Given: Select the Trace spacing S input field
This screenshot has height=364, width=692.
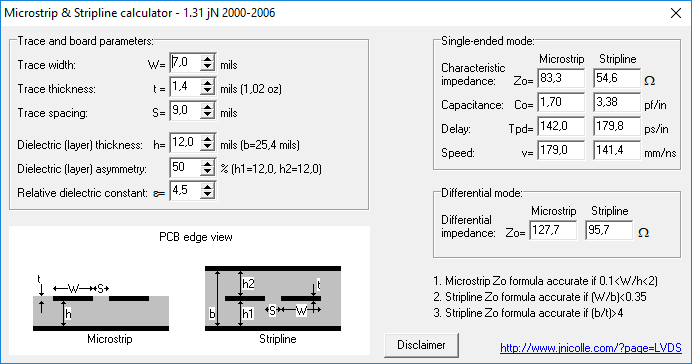Looking at the screenshot, I should 185,110.
